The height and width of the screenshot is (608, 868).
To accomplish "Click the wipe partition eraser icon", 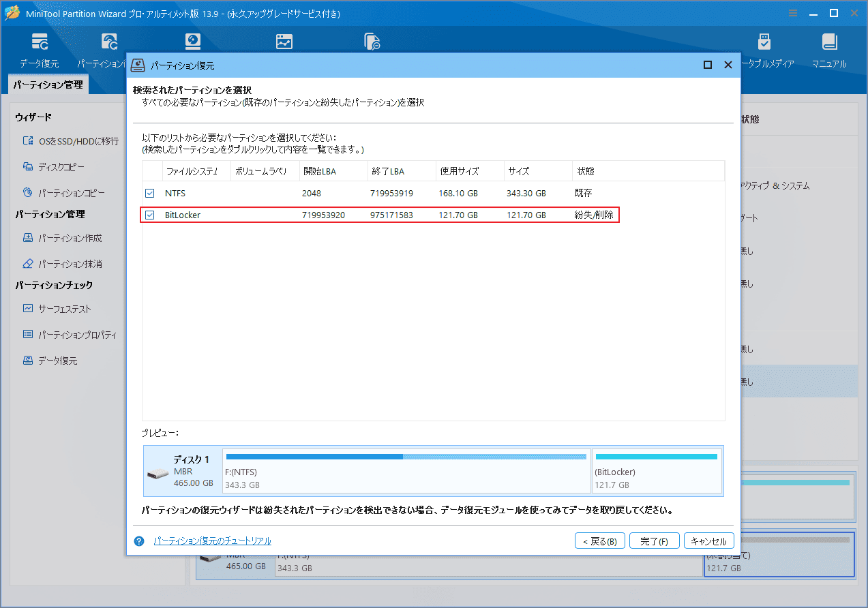I will click(28, 264).
